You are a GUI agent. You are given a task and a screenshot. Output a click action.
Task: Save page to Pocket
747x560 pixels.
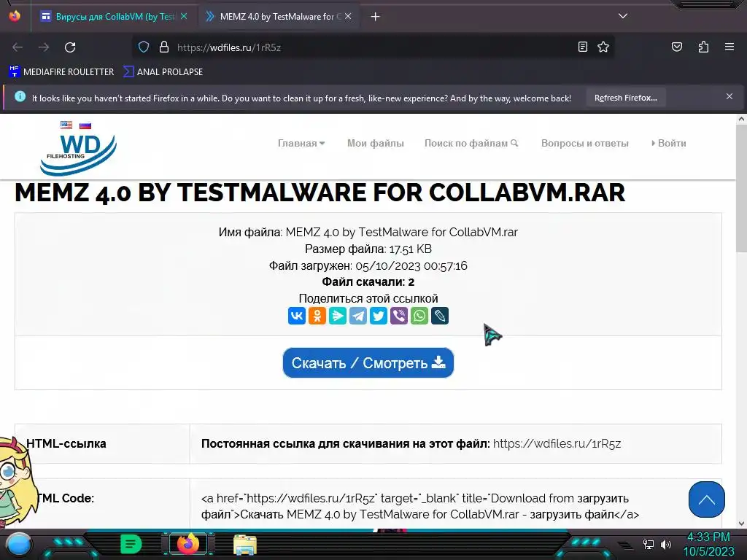tap(677, 47)
